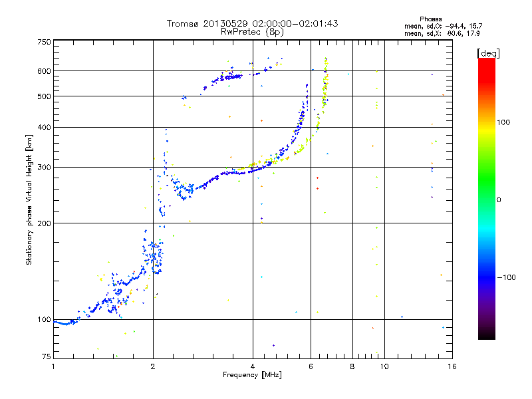532x399 pixels.
Task: Click the 'Phases' heading text
Action: (x=430, y=19)
